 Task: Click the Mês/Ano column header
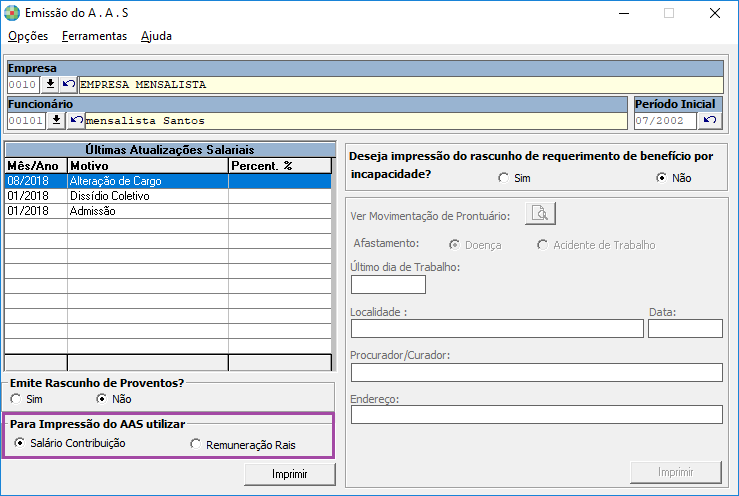click(36, 165)
